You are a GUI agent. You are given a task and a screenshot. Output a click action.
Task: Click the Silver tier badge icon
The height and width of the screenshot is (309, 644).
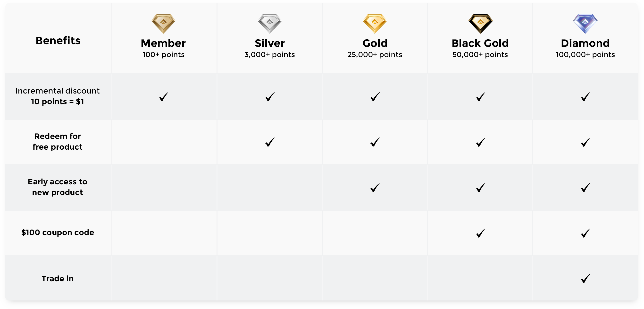(x=269, y=24)
